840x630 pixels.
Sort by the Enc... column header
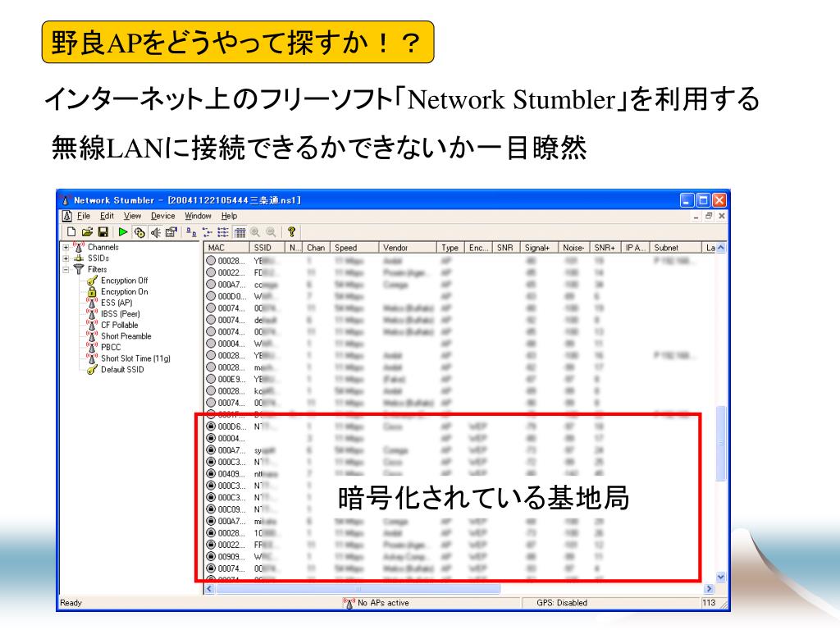(478, 248)
